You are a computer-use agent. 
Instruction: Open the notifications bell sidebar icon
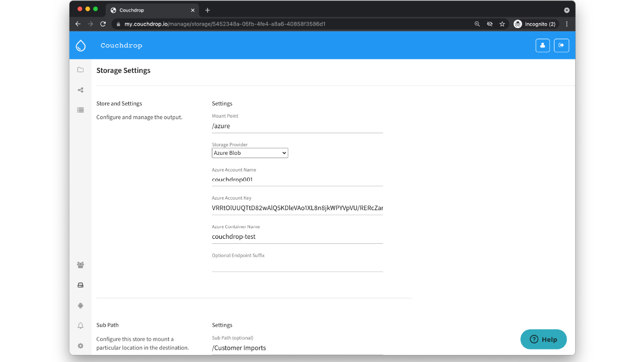[x=80, y=326]
